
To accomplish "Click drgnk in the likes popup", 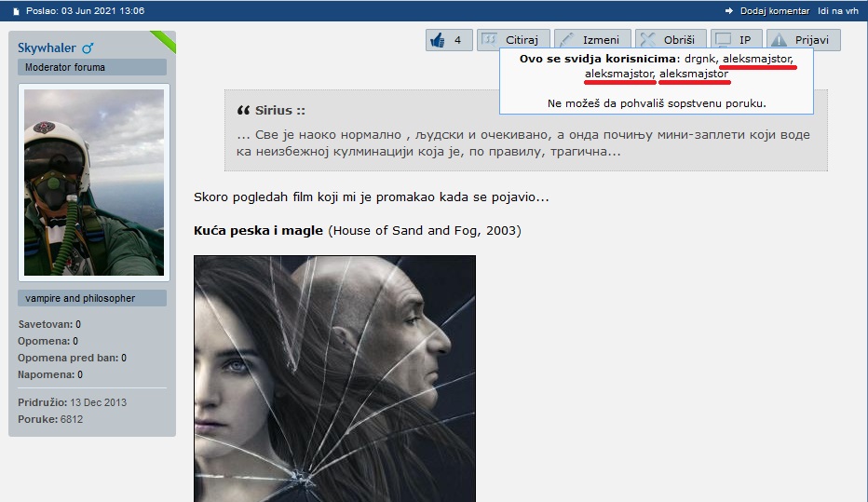I will pos(699,59).
